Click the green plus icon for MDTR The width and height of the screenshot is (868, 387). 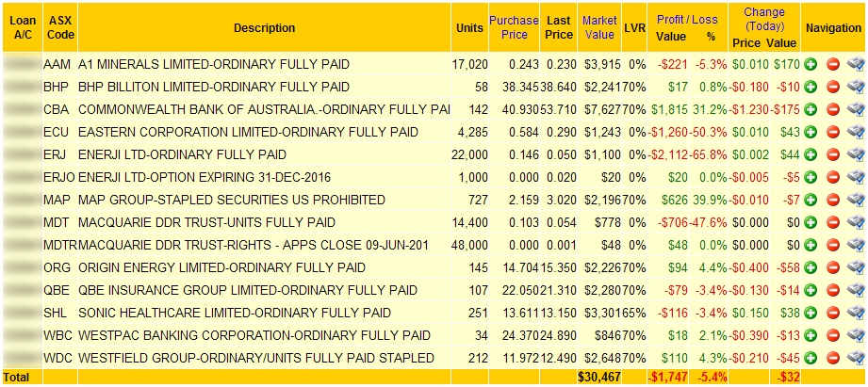[811, 245]
